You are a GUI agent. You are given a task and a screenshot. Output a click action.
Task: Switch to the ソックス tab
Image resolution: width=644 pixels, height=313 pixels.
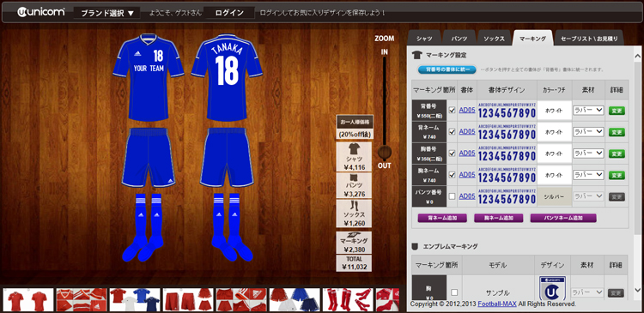pos(494,39)
